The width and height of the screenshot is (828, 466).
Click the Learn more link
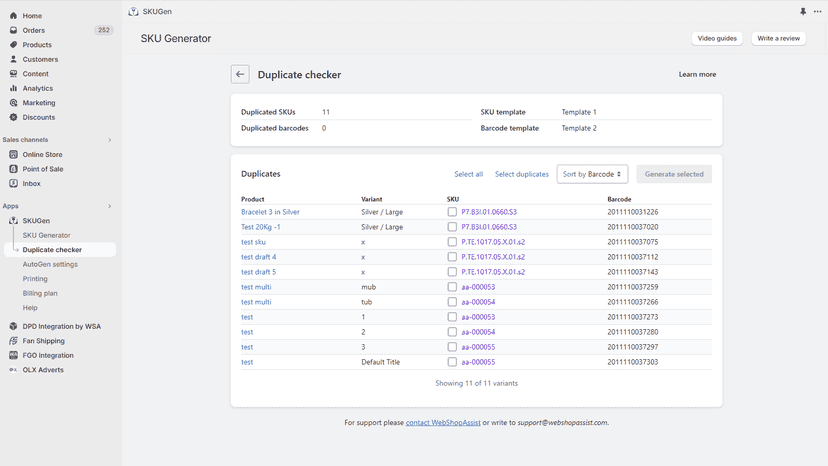click(x=698, y=74)
